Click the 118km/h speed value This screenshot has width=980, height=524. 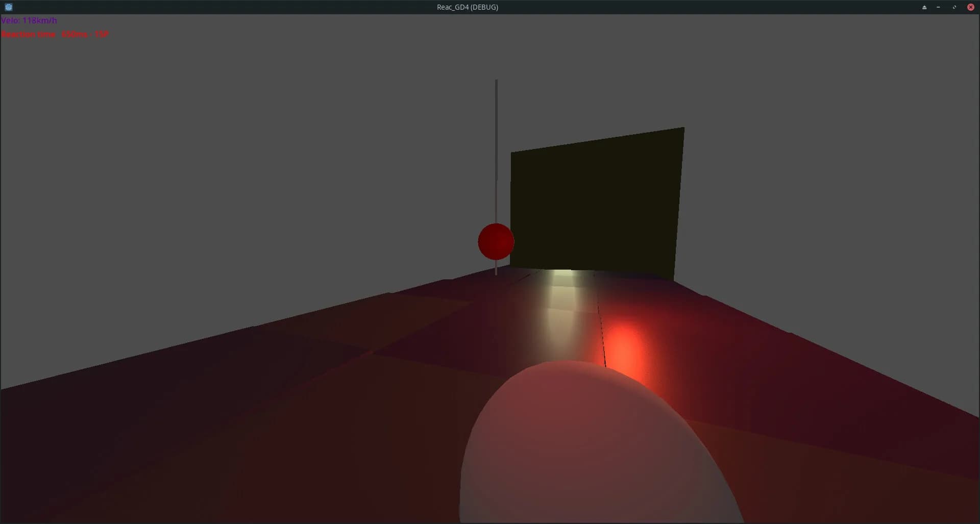pos(40,20)
